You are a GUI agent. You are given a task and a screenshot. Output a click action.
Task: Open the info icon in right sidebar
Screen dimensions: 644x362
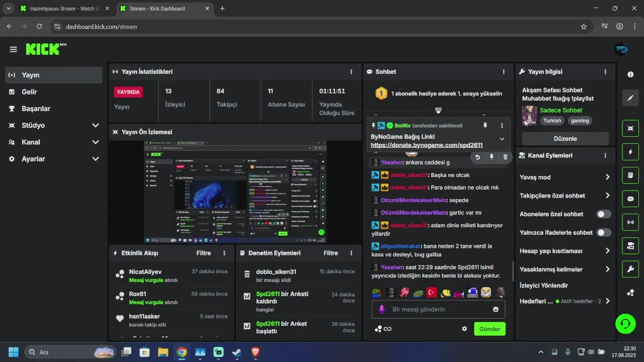pos(630,74)
